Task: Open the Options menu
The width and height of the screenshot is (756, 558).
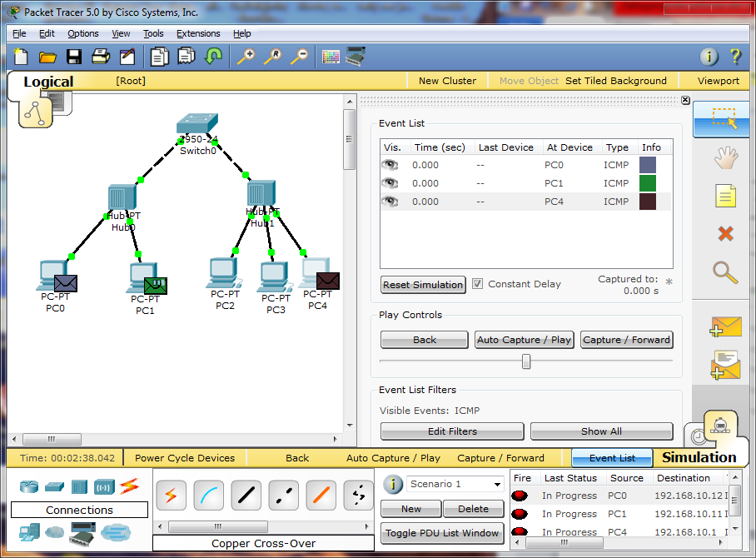Action: pos(83,33)
